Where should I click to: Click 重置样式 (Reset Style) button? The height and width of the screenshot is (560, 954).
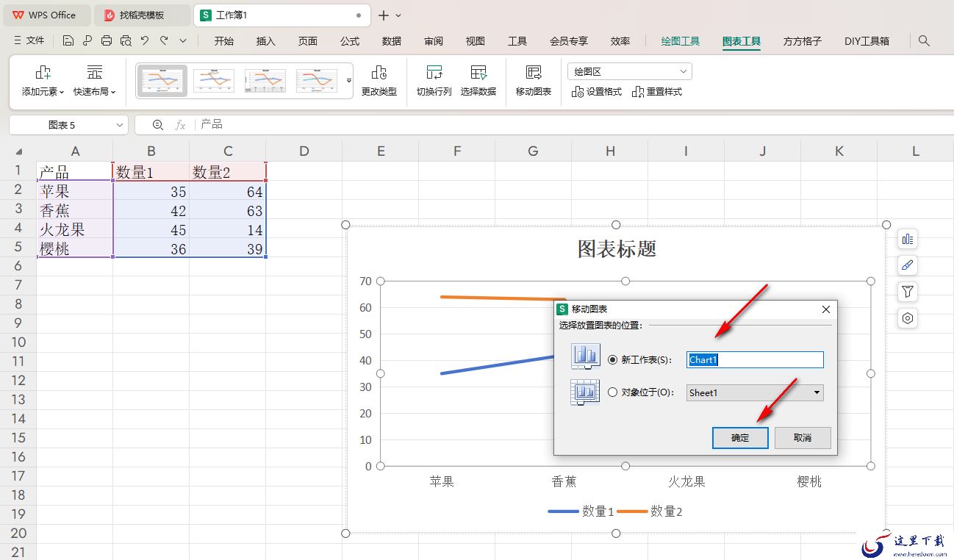tap(657, 92)
